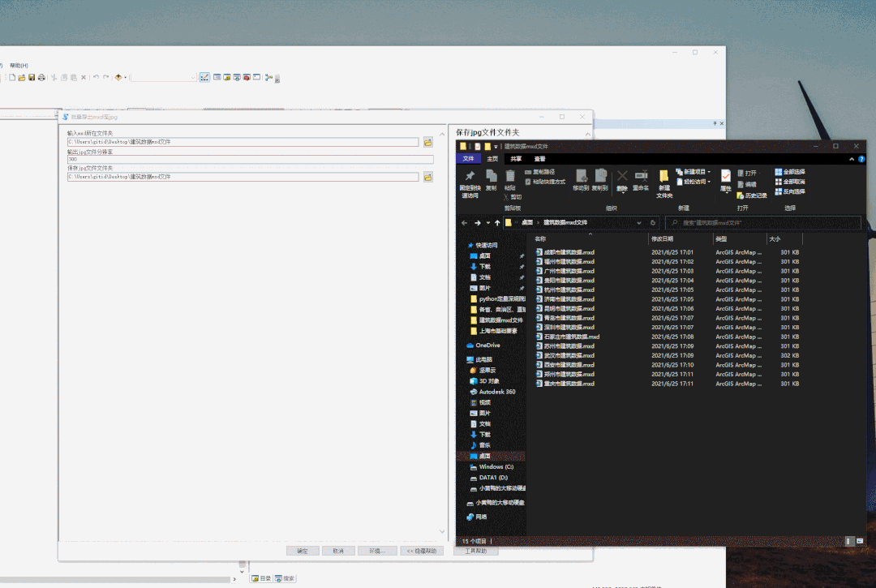Open the address bar history dropdown

(640, 222)
